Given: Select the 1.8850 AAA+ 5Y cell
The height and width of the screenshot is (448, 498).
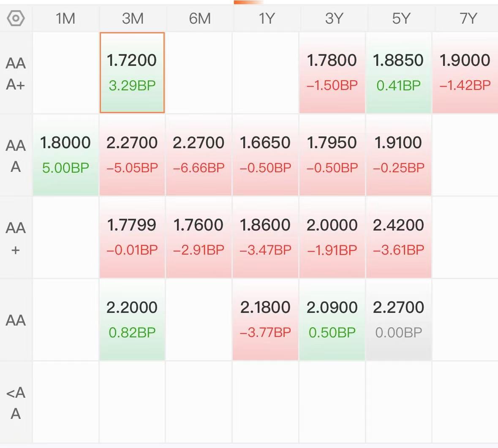Looking at the screenshot, I should pos(398,73).
